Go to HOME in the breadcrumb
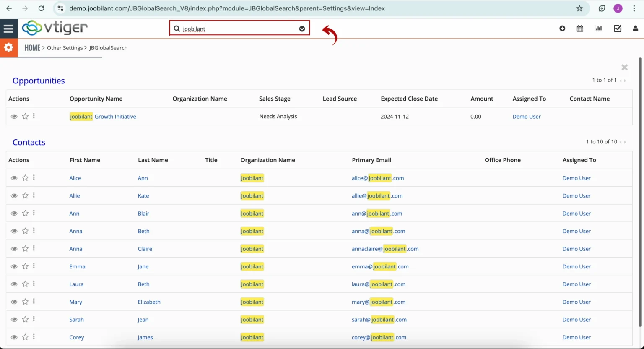The width and height of the screenshot is (644, 349). (32, 47)
